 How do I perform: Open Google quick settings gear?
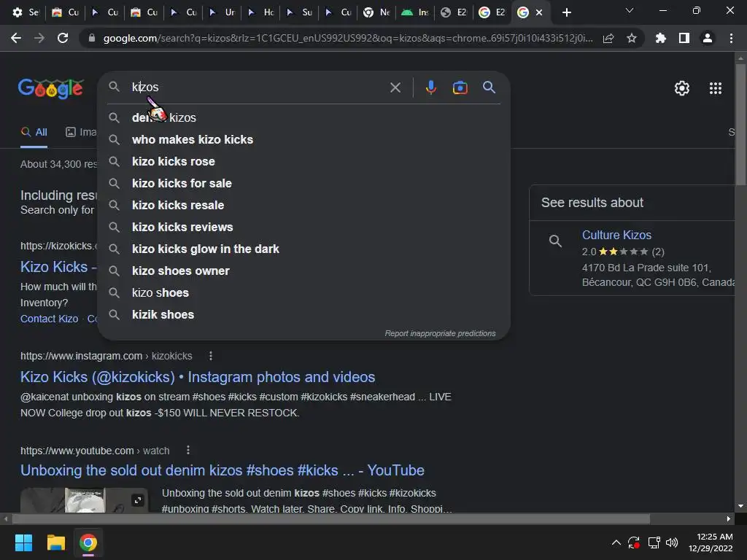click(682, 88)
